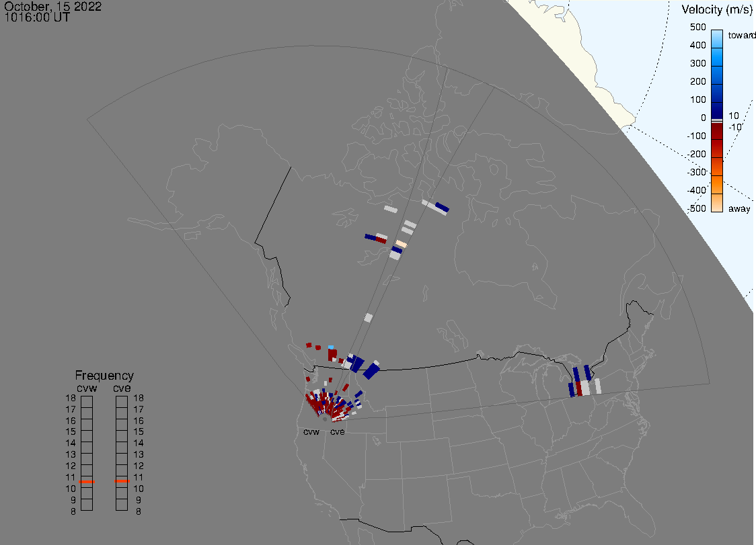Click the orange marker on cvw frequency bar

pos(87,482)
